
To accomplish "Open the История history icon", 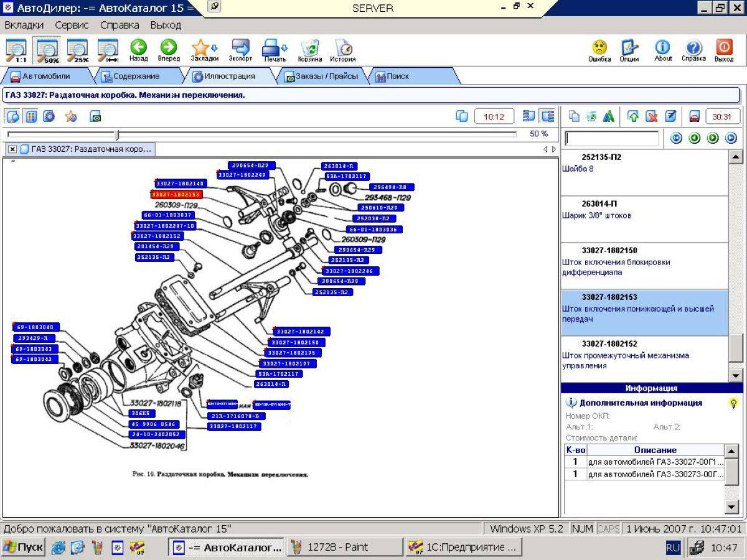I will click(x=342, y=50).
